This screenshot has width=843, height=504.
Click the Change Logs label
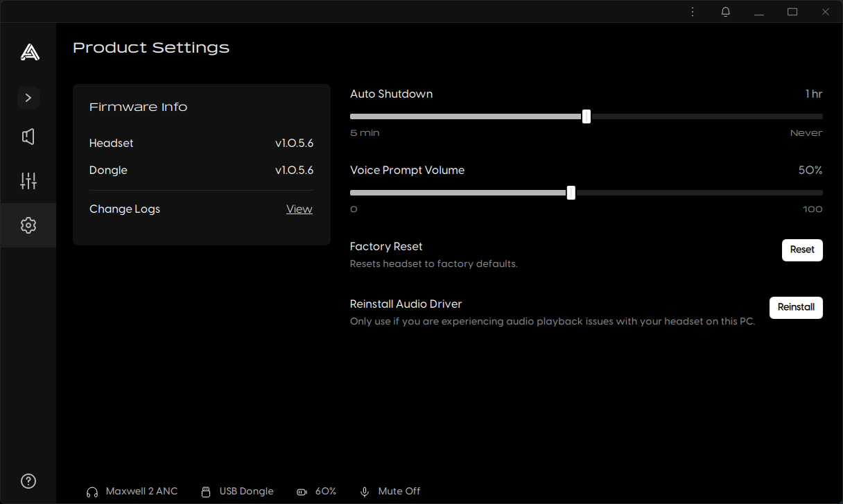[125, 209]
